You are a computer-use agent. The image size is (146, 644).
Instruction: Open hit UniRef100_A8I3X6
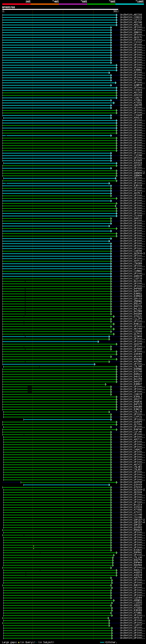(131, 15)
